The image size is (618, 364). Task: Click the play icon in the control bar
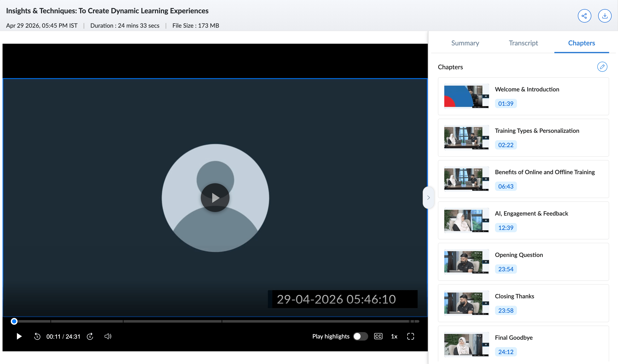19,336
